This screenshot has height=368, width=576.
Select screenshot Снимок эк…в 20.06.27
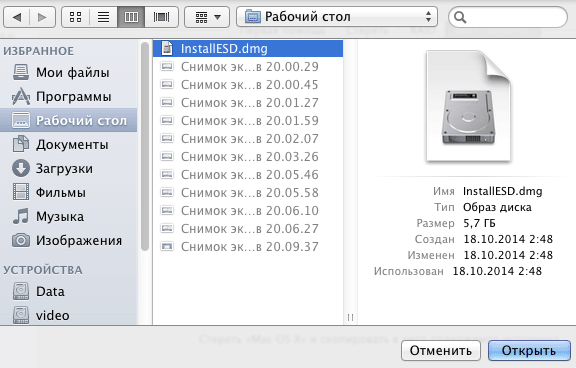pos(248,228)
